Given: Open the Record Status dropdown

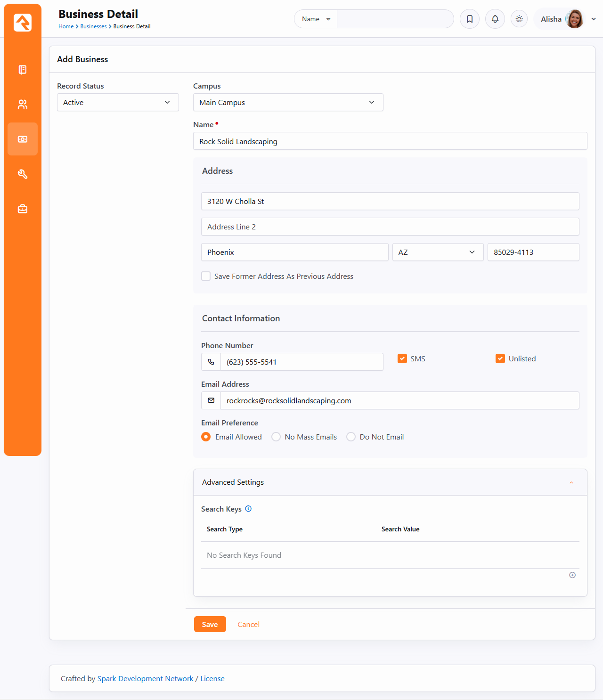Looking at the screenshot, I should (118, 102).
